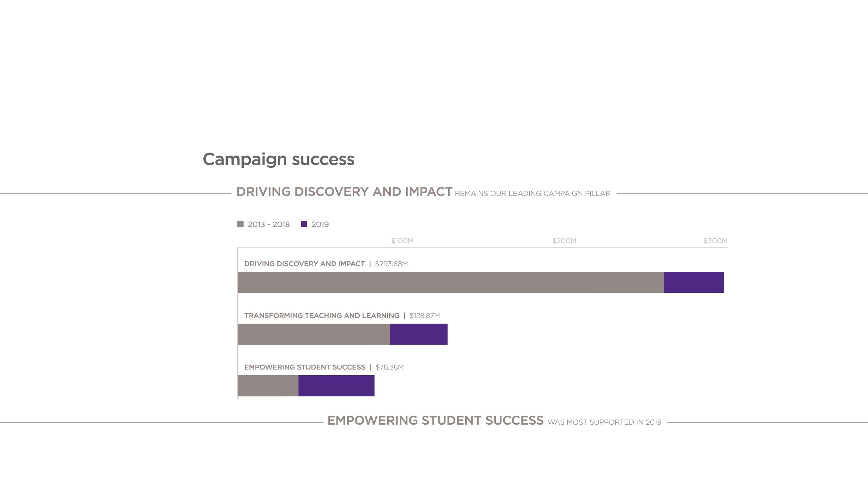Click the $100M axis label
Image resolution: width=868 pixels, height=488 pixels.
click(x=402, y=241)
